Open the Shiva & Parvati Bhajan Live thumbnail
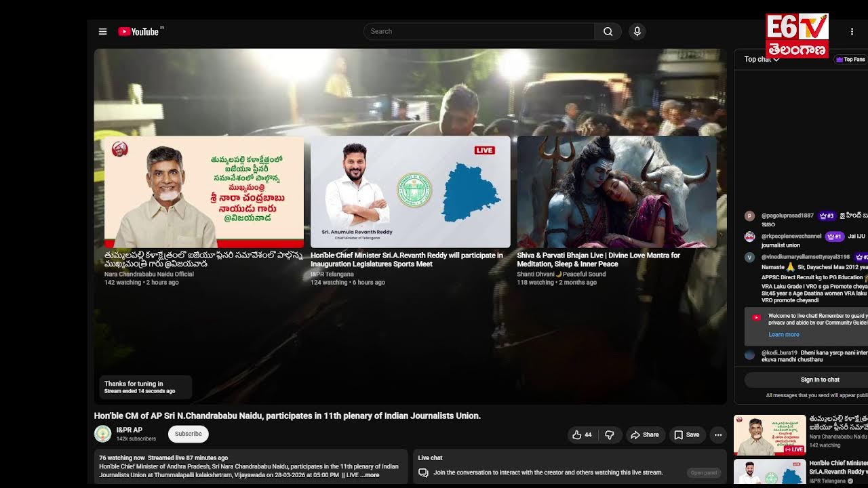This screenshot has height=488, width=868. [x=616, y=192]
